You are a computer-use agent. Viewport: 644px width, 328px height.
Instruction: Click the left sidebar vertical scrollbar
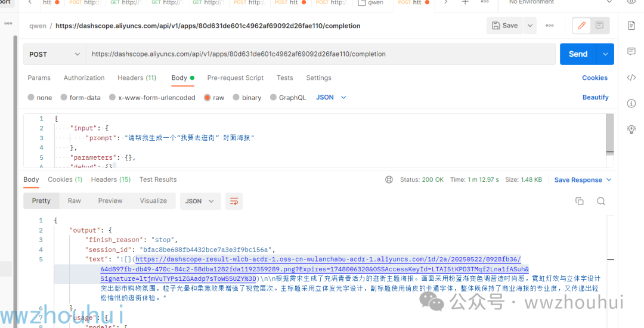(16, 181)
